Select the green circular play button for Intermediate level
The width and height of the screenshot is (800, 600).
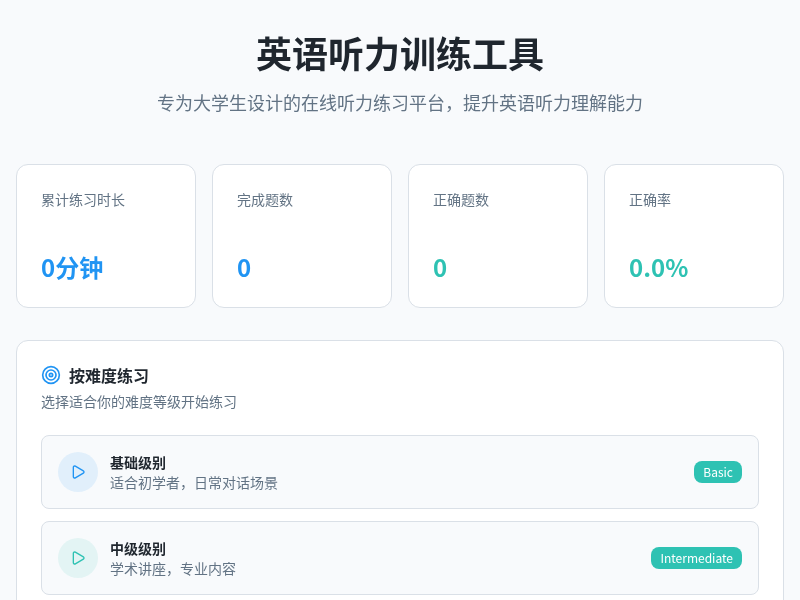pyautogui.click(x=78, y=557)
